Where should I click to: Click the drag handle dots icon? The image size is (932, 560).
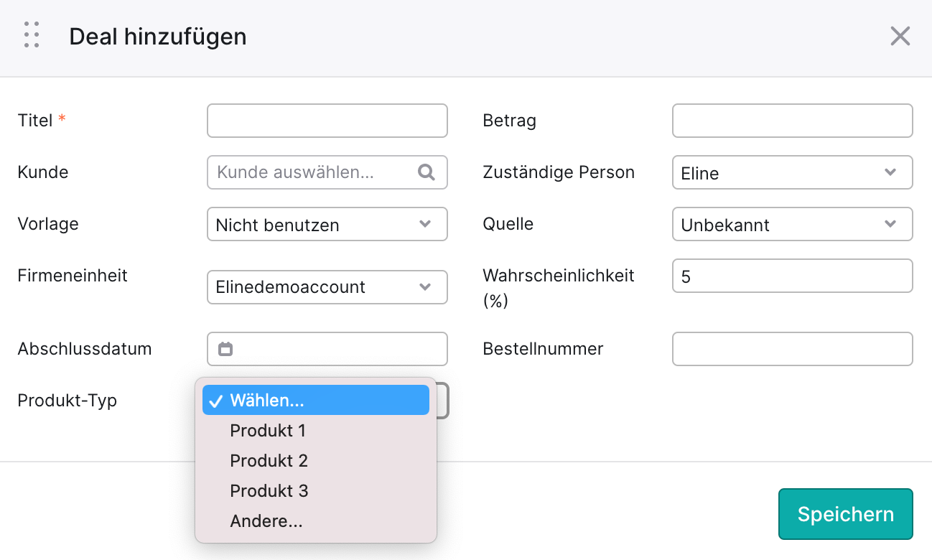tap(32, 35)
